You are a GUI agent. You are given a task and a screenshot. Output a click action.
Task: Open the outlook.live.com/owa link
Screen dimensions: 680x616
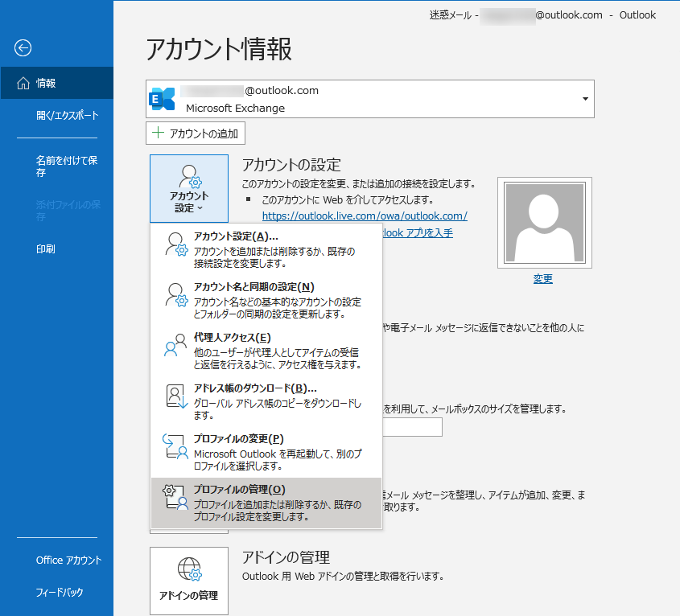365,216
